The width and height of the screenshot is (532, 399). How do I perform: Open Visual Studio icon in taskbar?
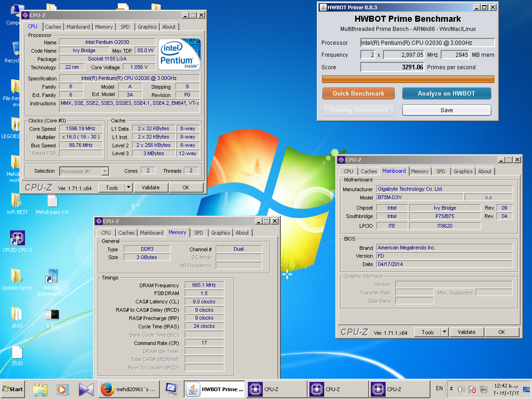[86, 389]
